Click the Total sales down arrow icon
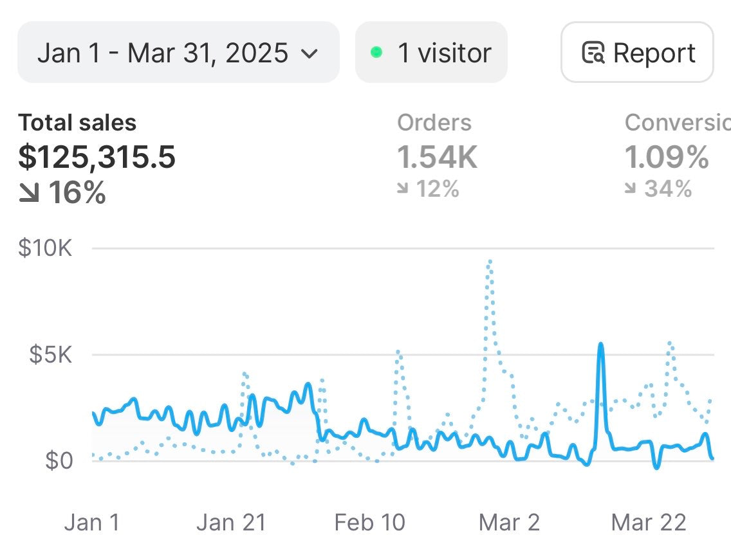The width and height of the screenshot is (731, 560). [28, 194]
